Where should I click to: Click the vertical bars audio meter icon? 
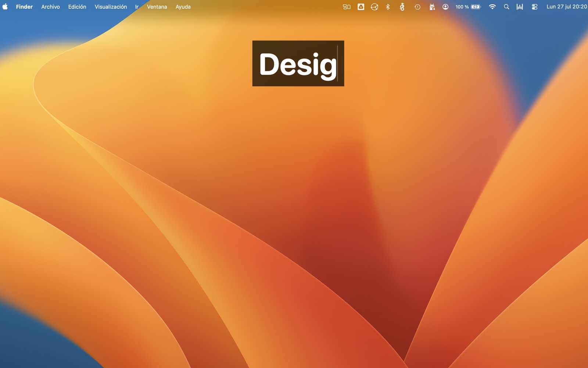(x=520, y=7)
